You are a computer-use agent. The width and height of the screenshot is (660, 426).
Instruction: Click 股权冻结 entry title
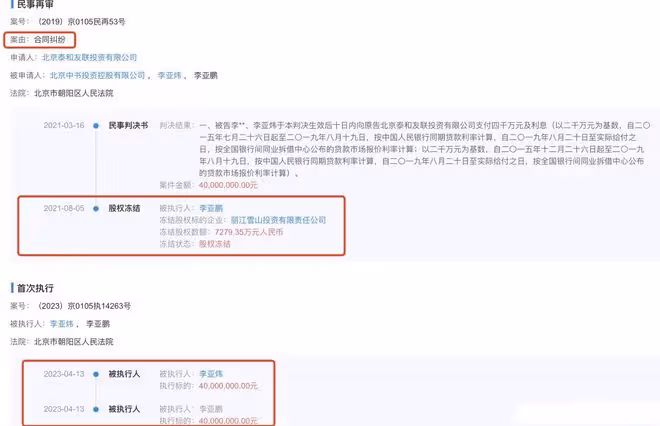click(124, 208)
